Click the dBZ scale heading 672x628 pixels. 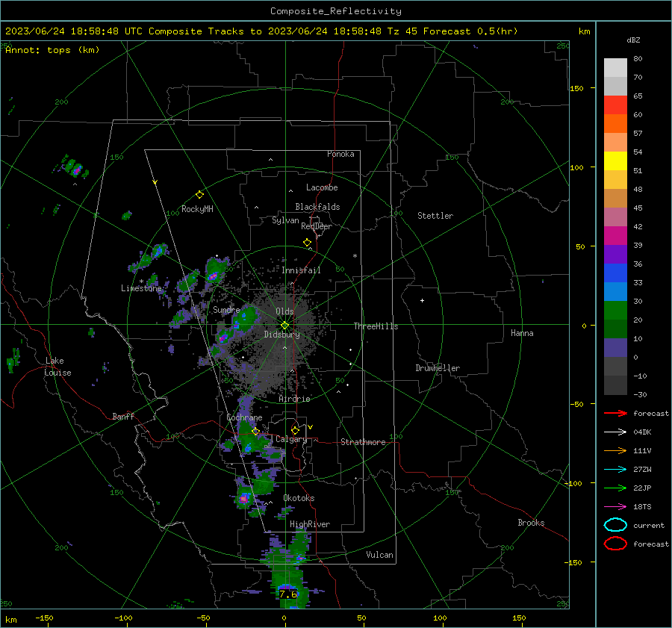pos(633,40)
